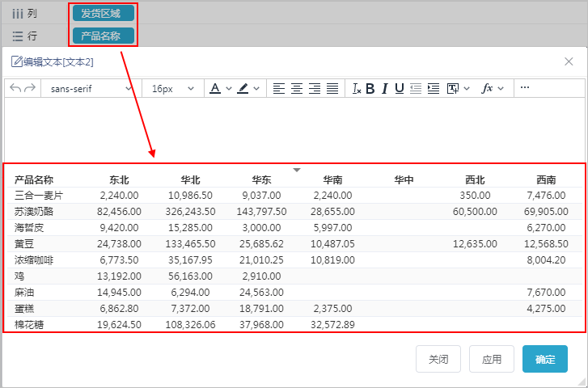The image size is (588, 388).
Task: Click the edit pencil icon beside 编辑文本
Action: (x=16, y=61)
